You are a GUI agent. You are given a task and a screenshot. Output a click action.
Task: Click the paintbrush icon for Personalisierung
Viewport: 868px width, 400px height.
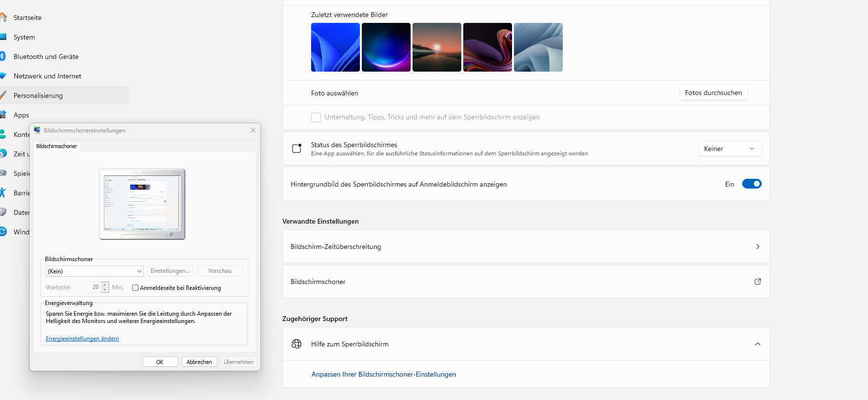[x=3, y=95]
